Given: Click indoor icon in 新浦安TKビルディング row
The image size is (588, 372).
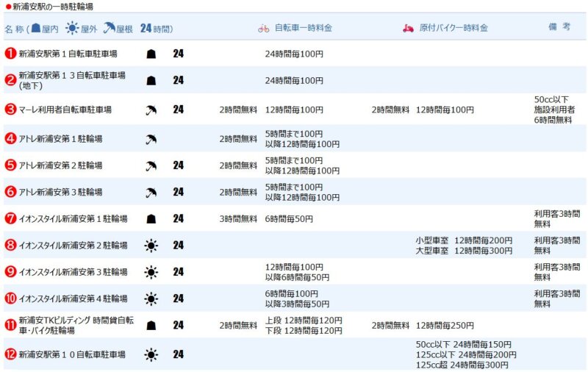Looking at the screenshot, I should pyautogui.click(x=151, y=325).
